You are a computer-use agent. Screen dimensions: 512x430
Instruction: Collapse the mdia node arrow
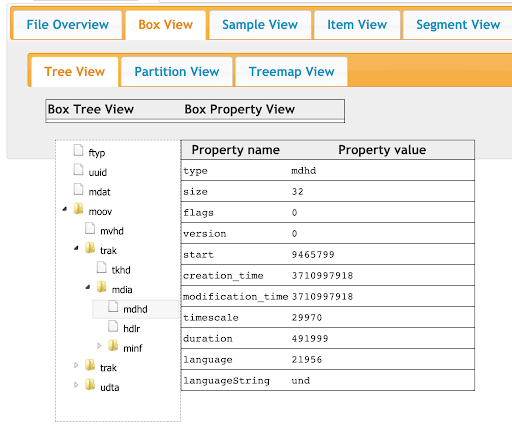click(x=88, y=287)
